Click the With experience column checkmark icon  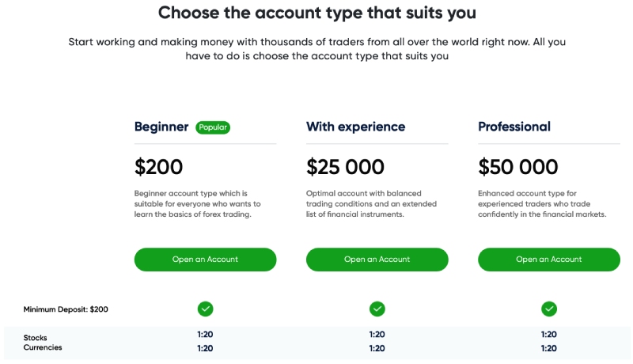coord(377,309)
